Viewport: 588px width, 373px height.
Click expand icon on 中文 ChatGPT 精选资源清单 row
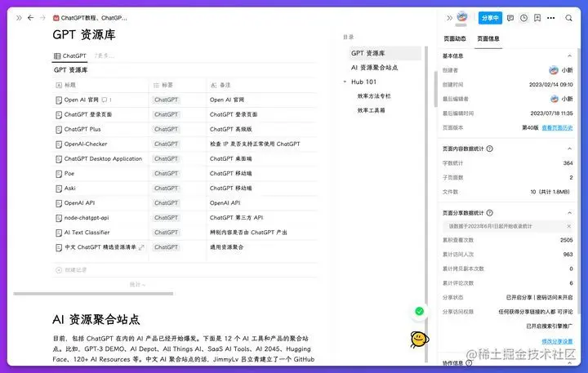click(141, 247)
